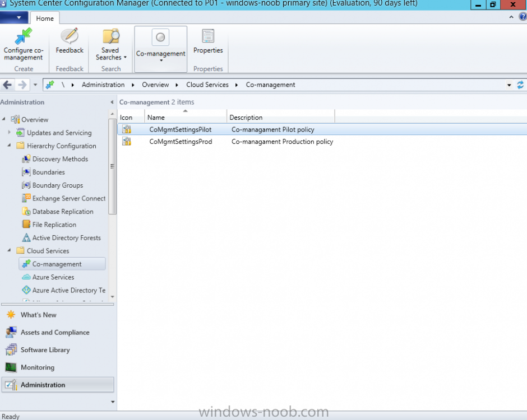Switch to Administration workspace
Screen dimensions: 527x420
[58, 385]
